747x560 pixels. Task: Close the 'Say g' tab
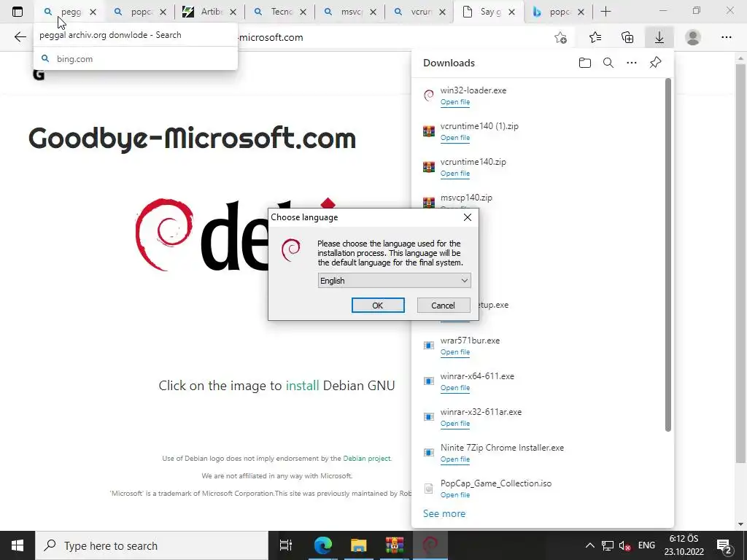click(511, 12)
